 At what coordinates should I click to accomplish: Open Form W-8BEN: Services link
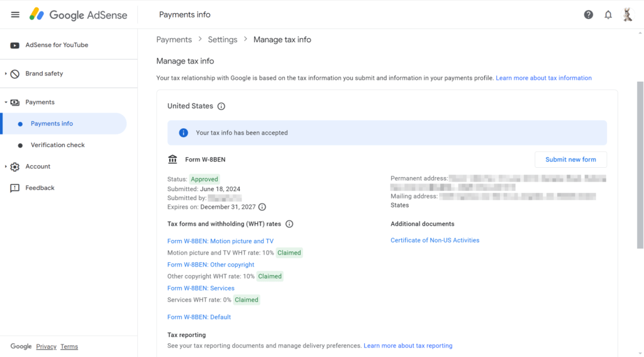(201, 288)
